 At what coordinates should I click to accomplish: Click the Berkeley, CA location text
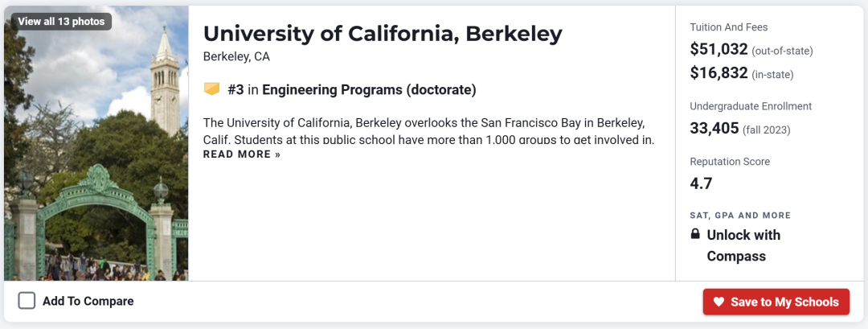tap(236, 56)
